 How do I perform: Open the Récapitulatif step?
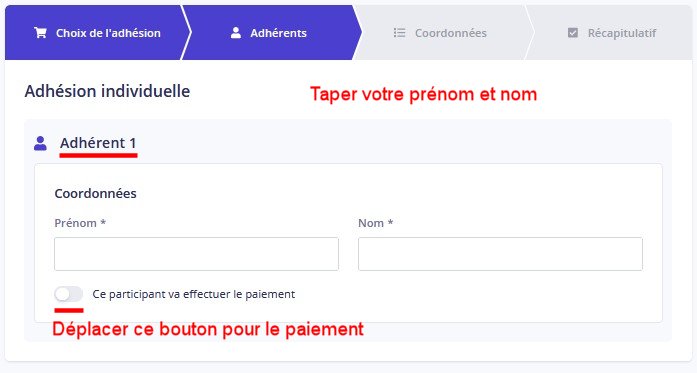612,32
